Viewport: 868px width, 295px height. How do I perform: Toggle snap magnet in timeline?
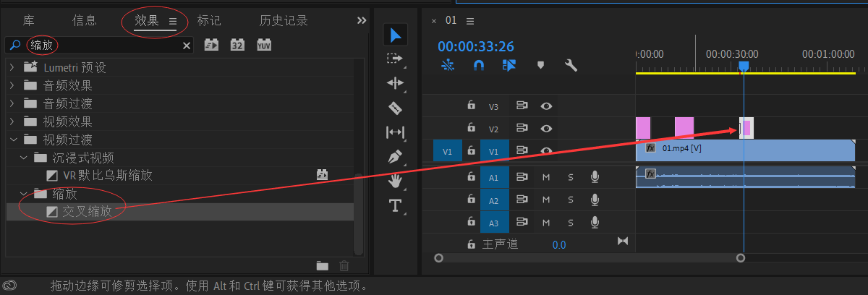coord(479,65)
